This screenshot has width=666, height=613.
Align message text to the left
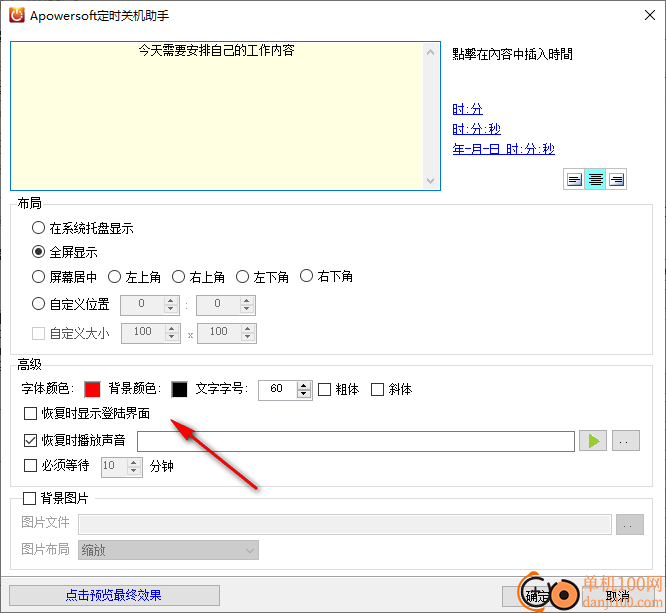(574, 180)
